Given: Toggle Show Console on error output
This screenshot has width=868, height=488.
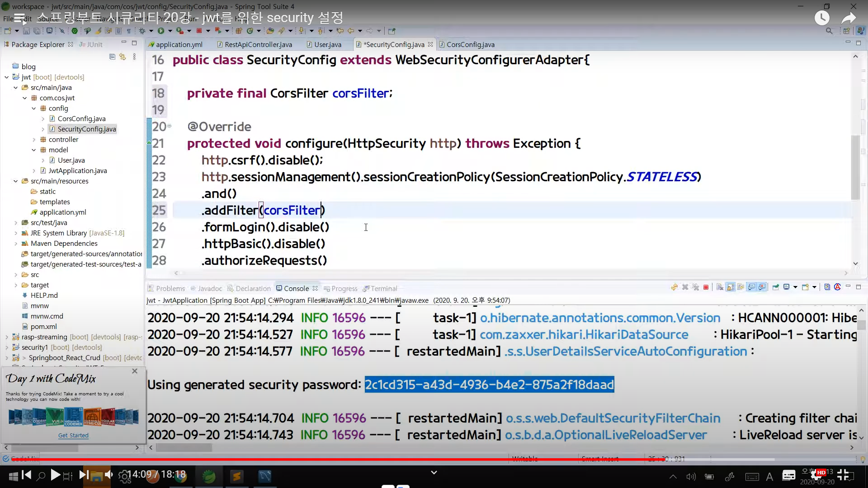Looking at the screenshot, I should (762, 287).
